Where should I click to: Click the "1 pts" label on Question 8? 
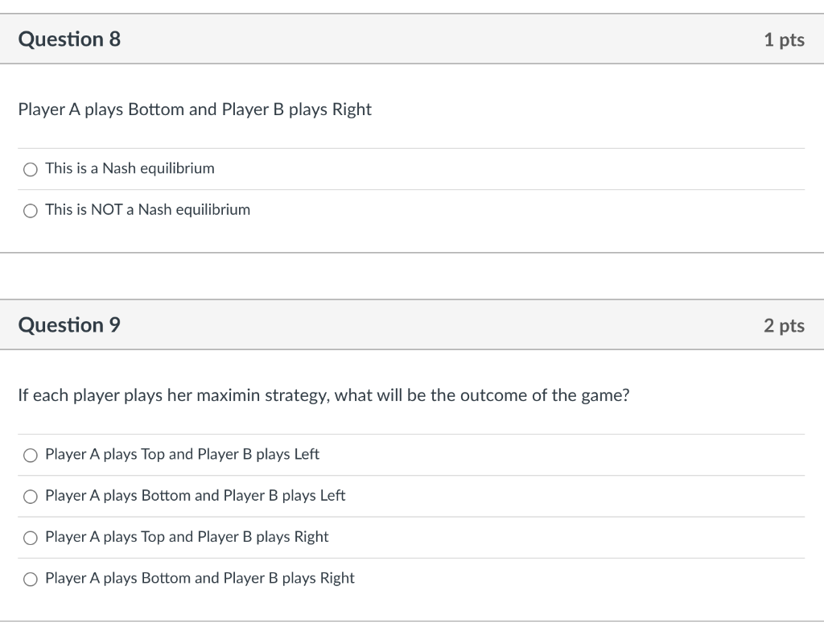pos(785,39)
